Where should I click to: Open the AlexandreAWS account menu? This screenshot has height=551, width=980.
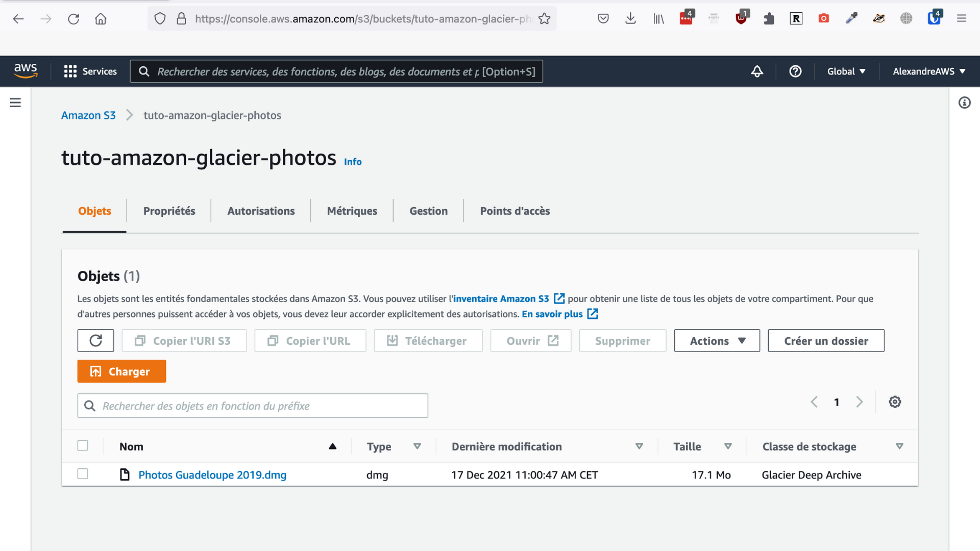pyautogui.click(x=929, y=71)
